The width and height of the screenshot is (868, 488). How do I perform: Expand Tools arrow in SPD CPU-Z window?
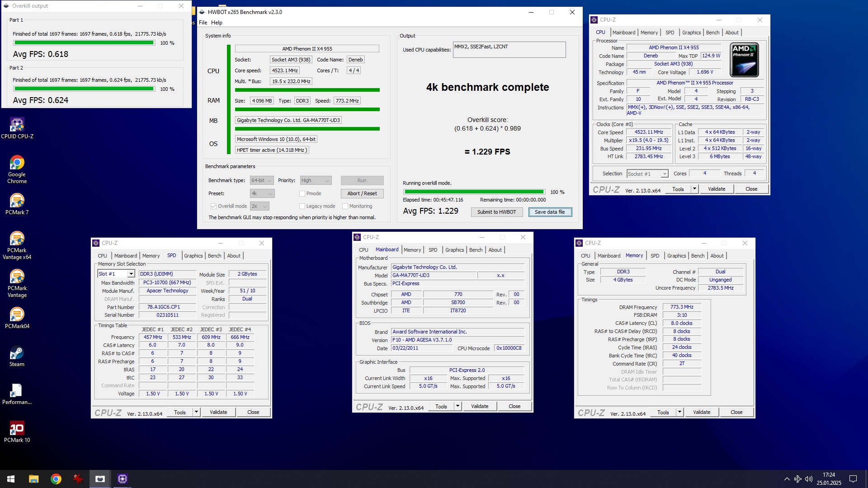197,412
